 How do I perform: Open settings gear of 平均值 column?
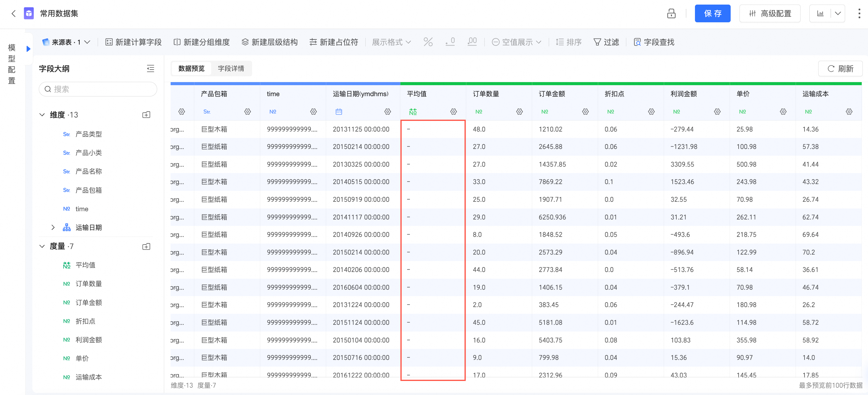point(454,111)
